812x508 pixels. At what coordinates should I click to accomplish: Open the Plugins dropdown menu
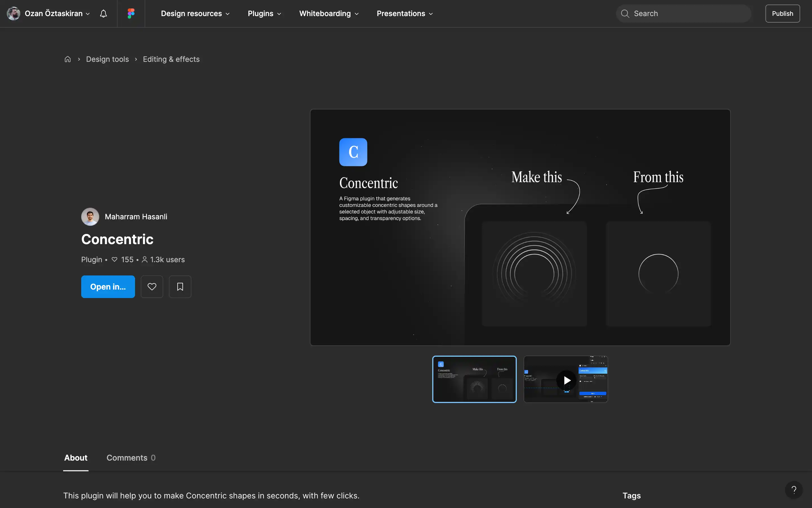coord(264,14)
